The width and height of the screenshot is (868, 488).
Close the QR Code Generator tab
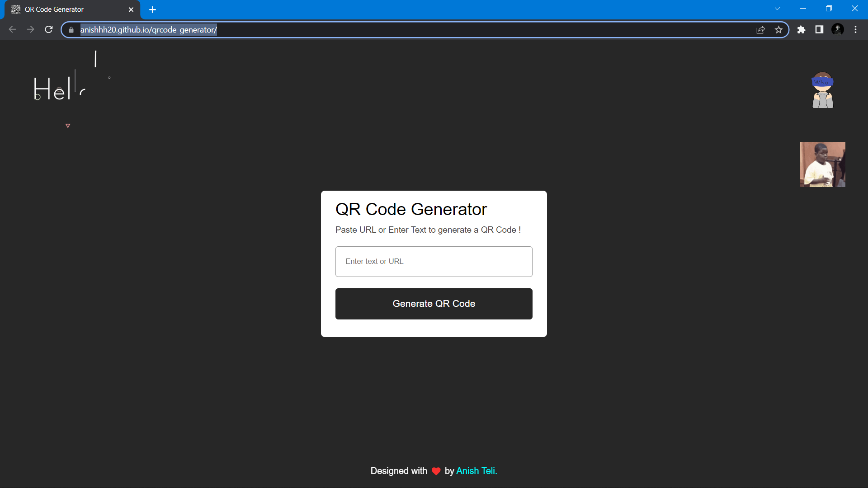tap(131, 9)
